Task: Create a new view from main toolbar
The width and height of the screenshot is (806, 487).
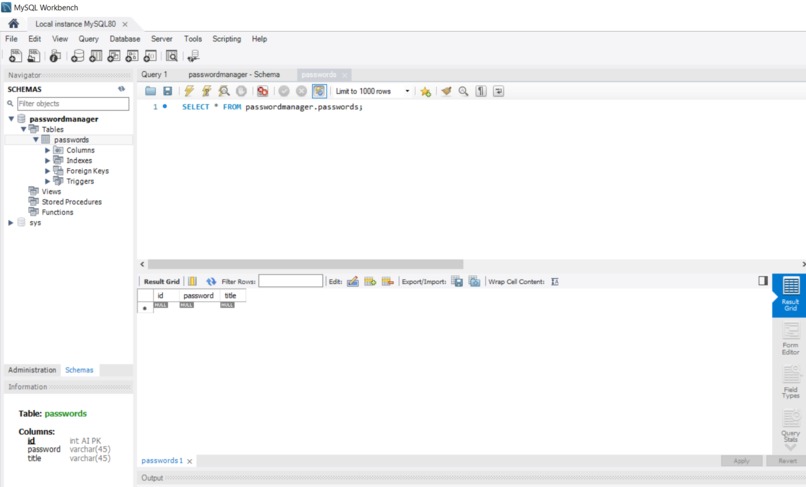Action: pos(114,56)
